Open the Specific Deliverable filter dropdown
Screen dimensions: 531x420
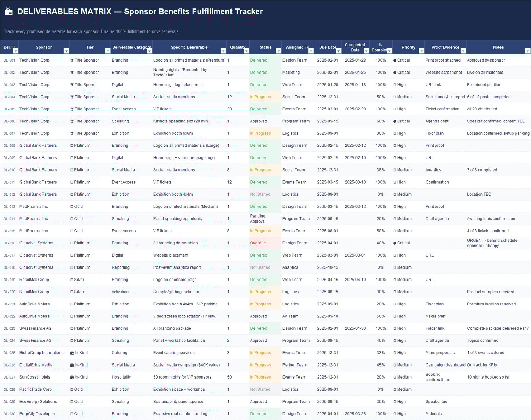223,51
